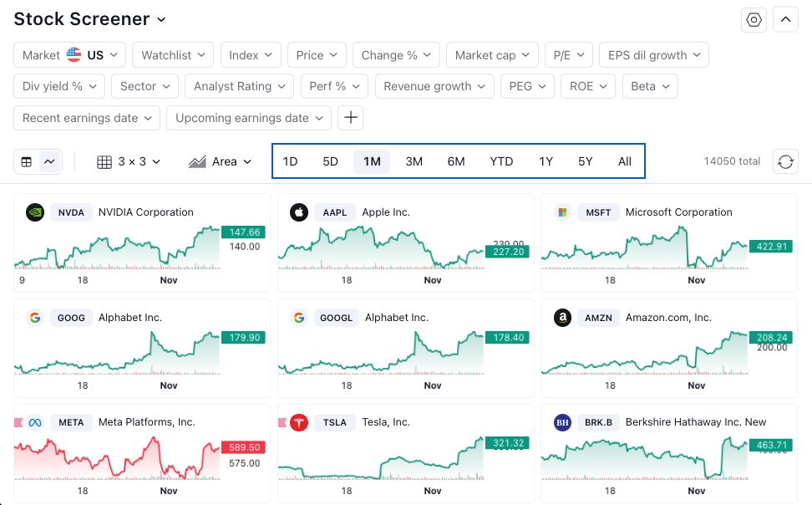Open the EPS dil growth filter
This screenshot has width=812, height=505.
[x=654, y=55]
